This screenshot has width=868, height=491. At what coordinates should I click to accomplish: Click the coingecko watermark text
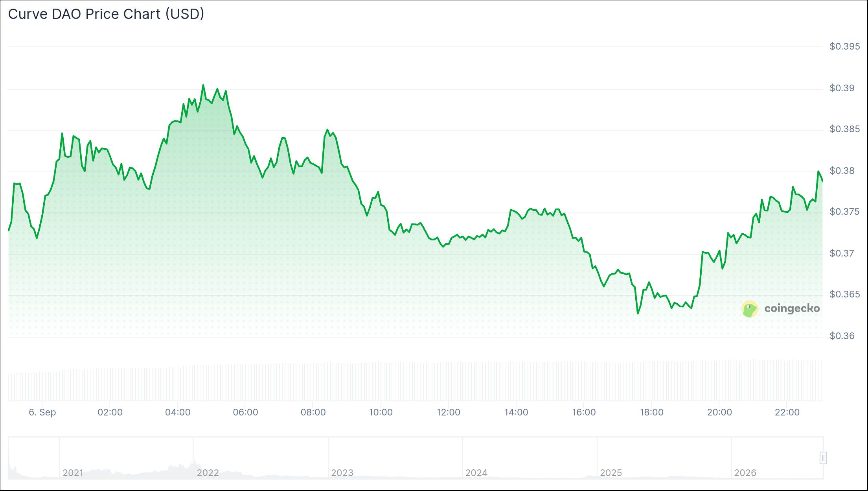pyautogui.click(x=792, y=308)
